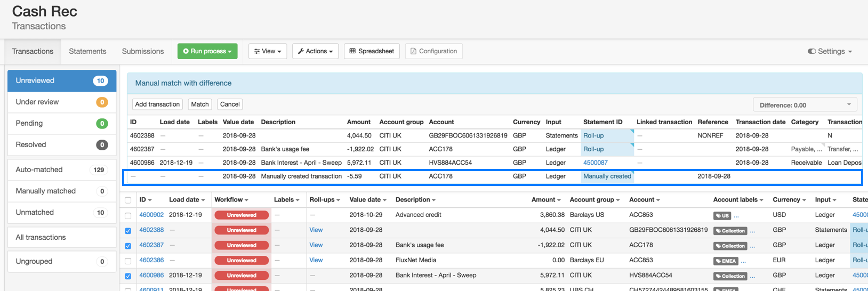The image size is (868, 291).
Task: Click the US account label tag
Action: click(x=722, y=216)
